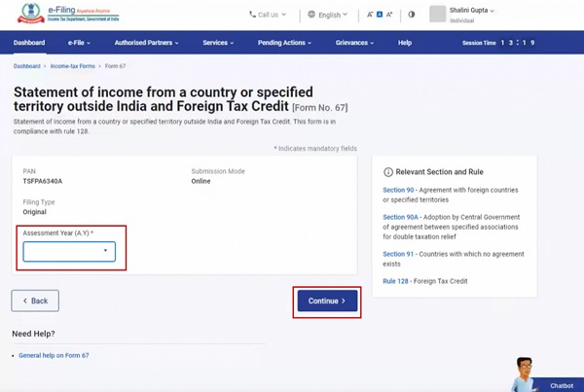This screenshot has height=392, width=584.
Task: Click the Filing Type value Original
Action: [35, 212]
